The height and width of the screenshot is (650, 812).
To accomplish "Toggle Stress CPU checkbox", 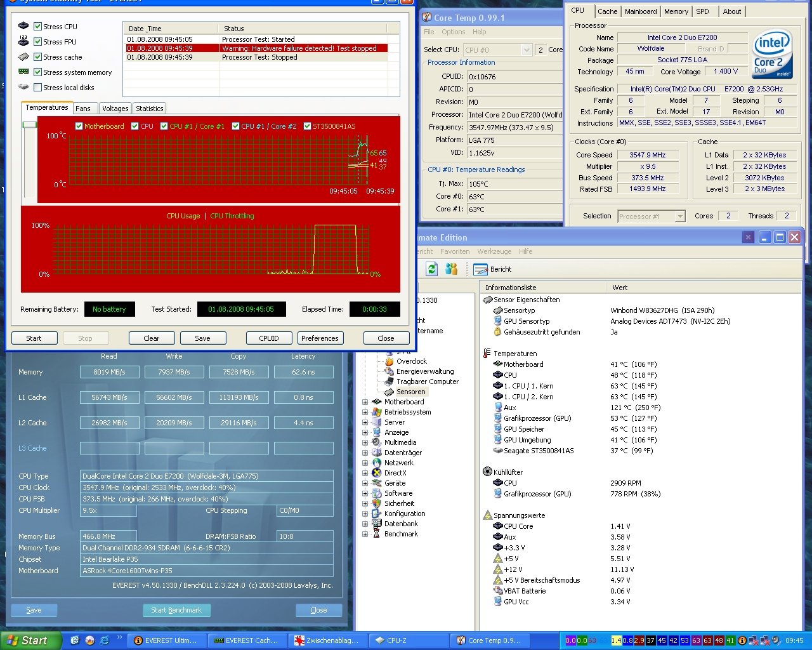I will 37,27.
